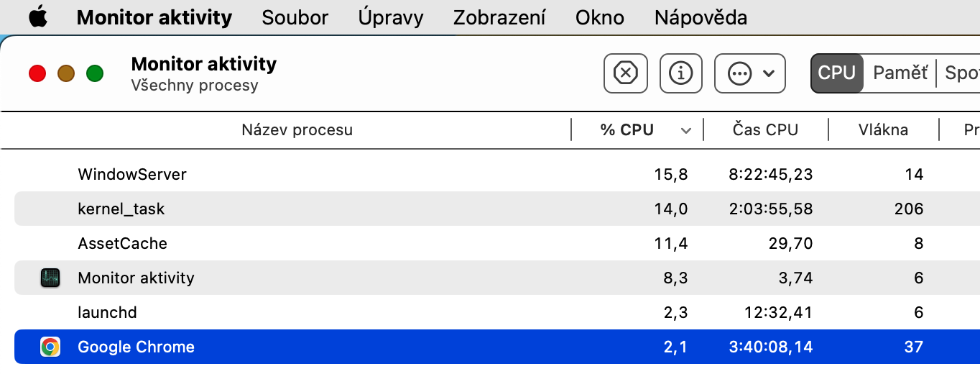980x374 pixels.
Task: Expand the more-options dropdown chevron
Action: click(768, 73)
